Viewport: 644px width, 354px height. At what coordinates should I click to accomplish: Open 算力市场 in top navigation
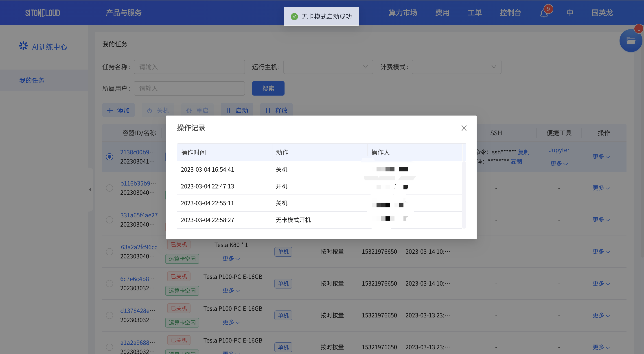coord(403,13)
